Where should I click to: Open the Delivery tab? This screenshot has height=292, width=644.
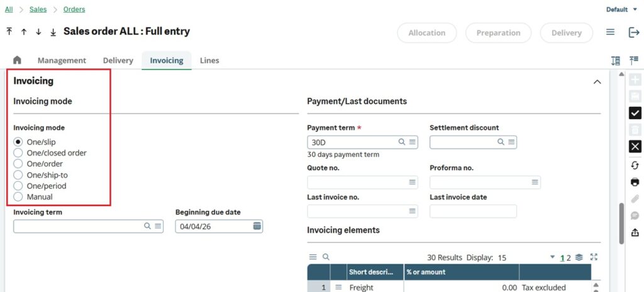point(118,60)
